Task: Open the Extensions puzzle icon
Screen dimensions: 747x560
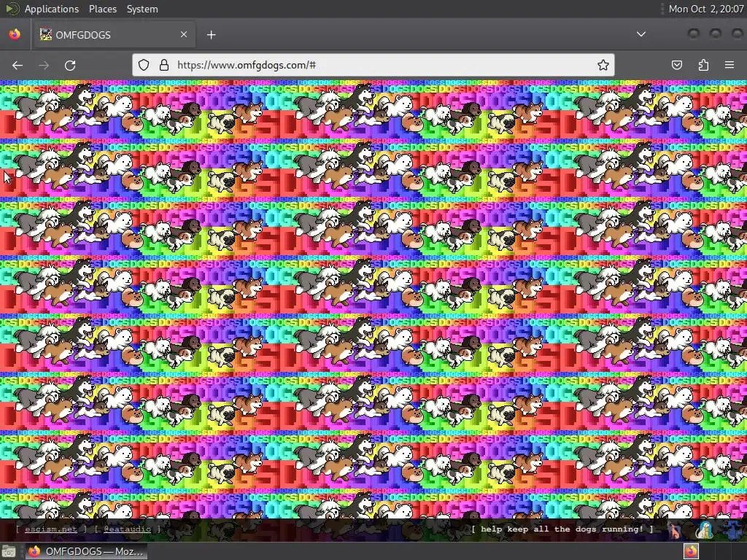Action: [703, 65]
